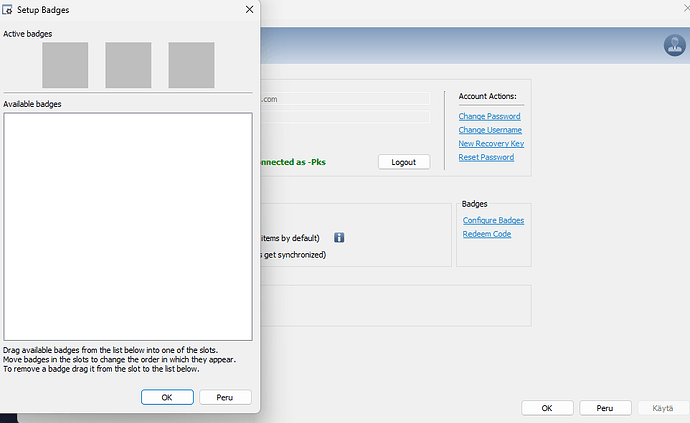Click the field below the email

click(x=345, y=117)
